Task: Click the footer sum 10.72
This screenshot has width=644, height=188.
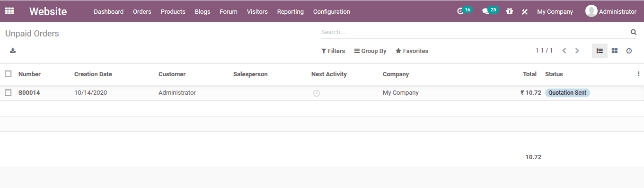Action: tap(533, 157)
